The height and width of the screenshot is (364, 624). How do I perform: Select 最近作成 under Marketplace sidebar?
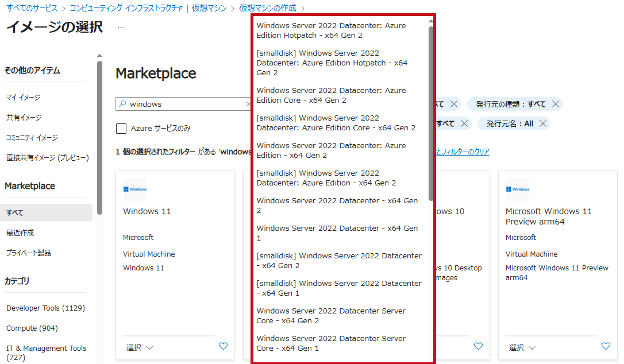tap(20, 233)
